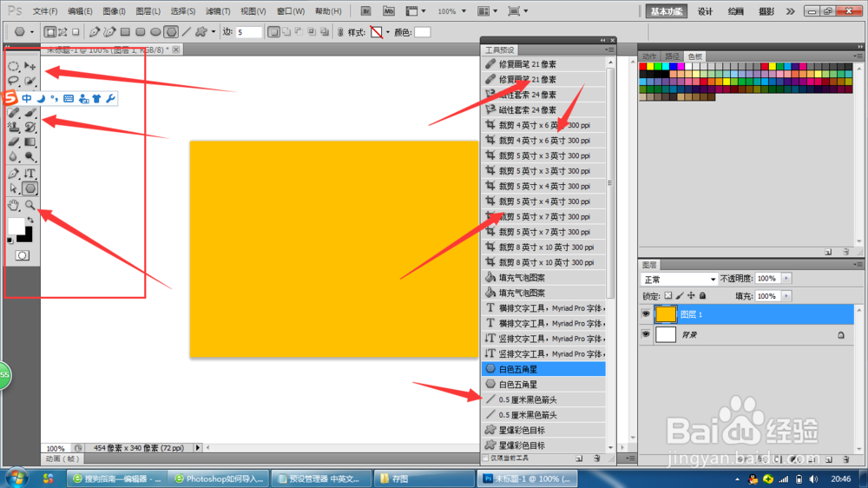Image resolution: width=868 pixels, height=488 pixels.
Task: Toggle lock all
Action: point(702,296)
